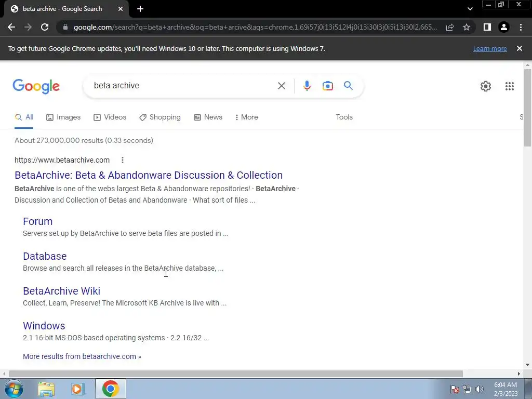This screenshot has height=399, width=532.
Task: Click the https://www.betaarchive.com URL text
Action: 62,160
